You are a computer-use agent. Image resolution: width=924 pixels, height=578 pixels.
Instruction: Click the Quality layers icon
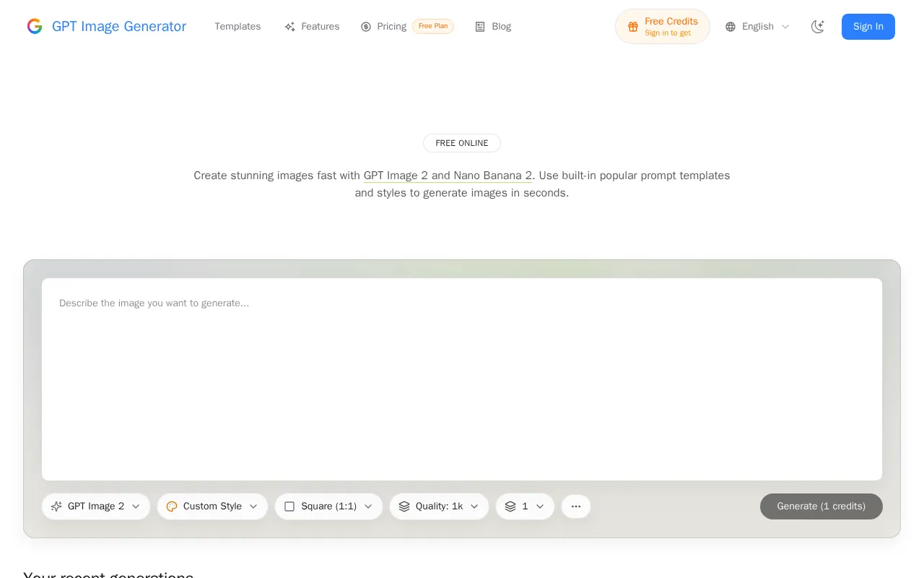pos(404,506)
